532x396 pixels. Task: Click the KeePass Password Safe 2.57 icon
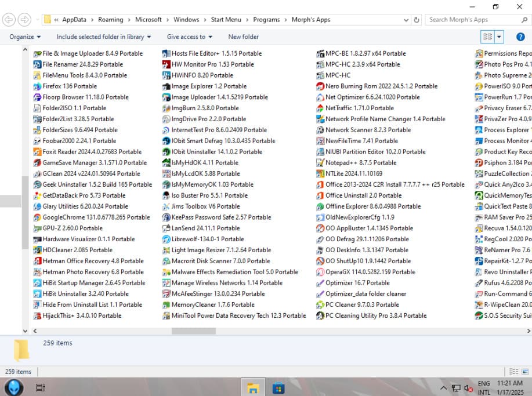click(x=167, y=217)
